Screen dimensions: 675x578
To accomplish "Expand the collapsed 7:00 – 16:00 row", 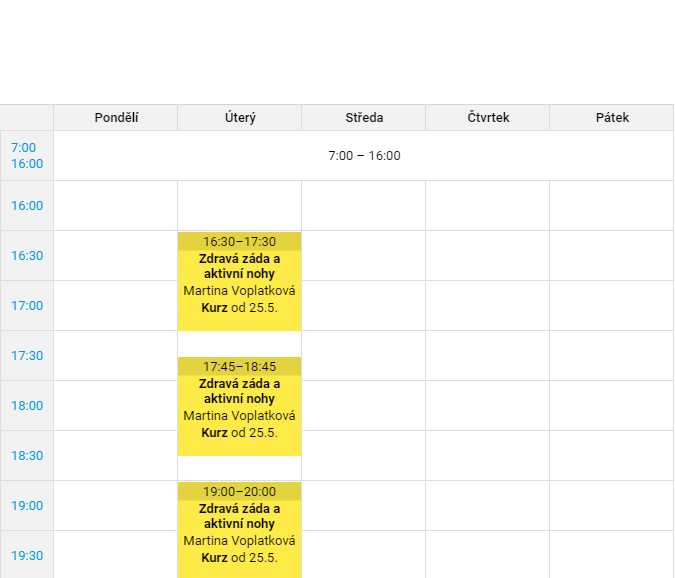I will coord(364,155).
